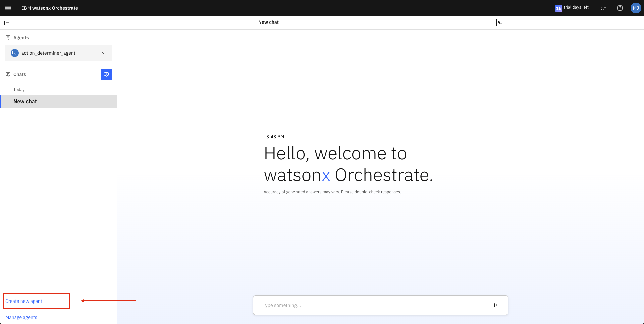The width and height of the screenshot is (644, 324).
Task: Click the Agents heading text
Action: click(21, 38)
